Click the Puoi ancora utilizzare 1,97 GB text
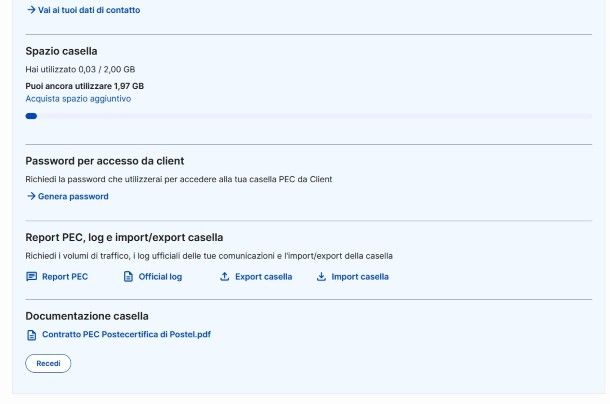 [84, 86]
